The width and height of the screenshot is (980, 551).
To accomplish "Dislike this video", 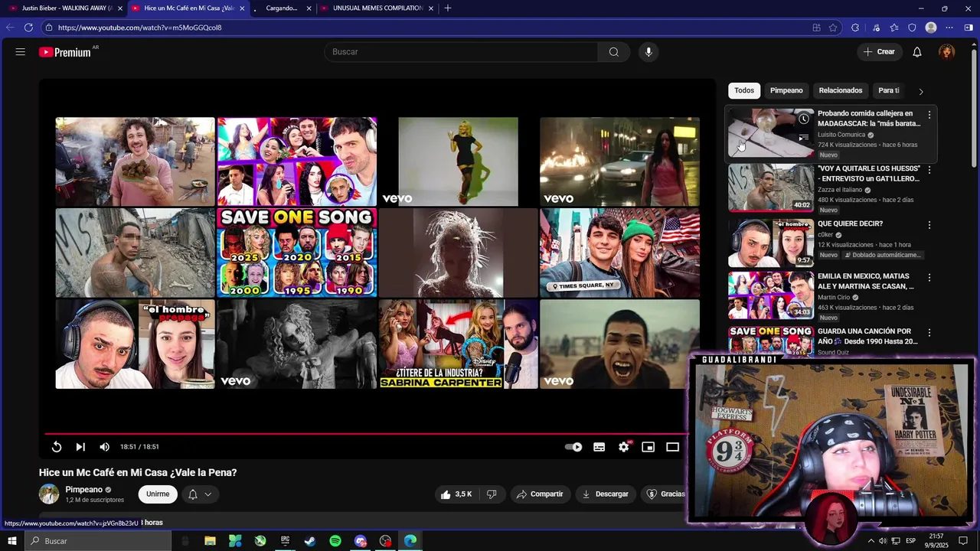I will click(x=492, y=494).
